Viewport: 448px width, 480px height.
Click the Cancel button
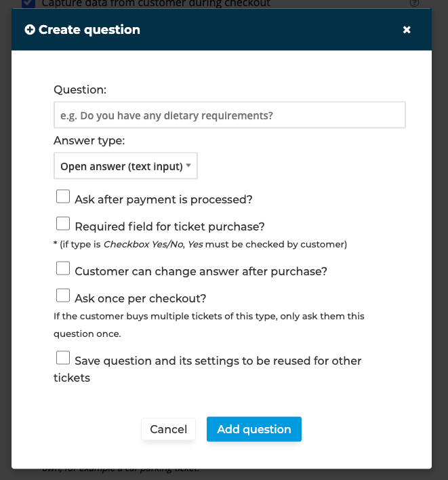(168, 429)
